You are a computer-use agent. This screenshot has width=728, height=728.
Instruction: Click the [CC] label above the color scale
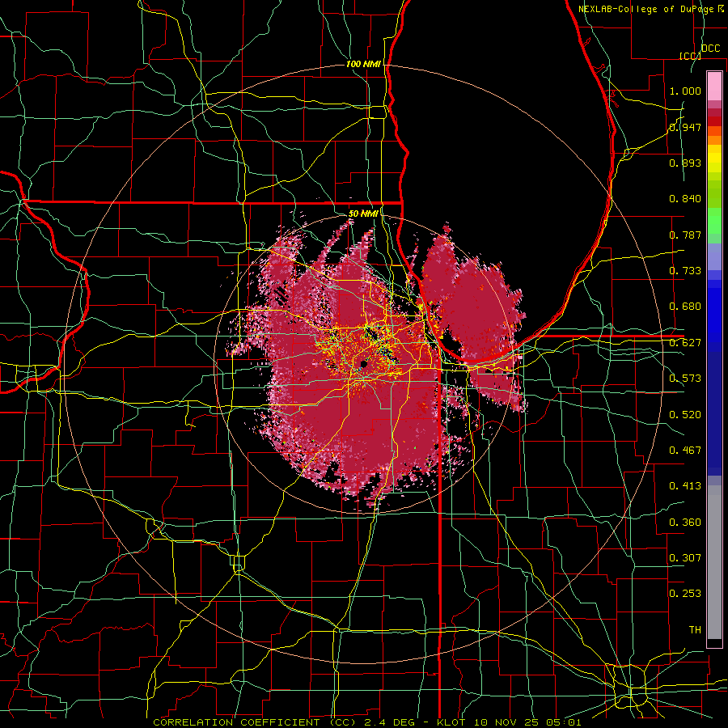(690, 56)
